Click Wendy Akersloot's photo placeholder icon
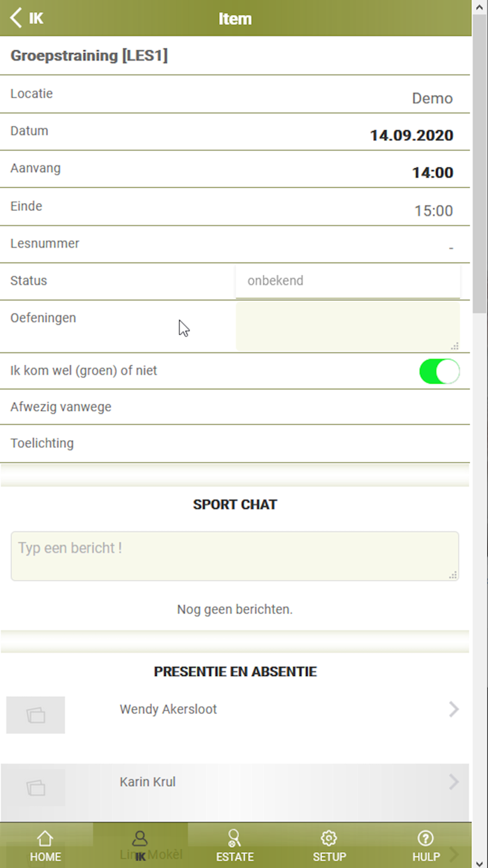This screenshot has height=868, width=488. pyautogui.click(x=36, y=714)
